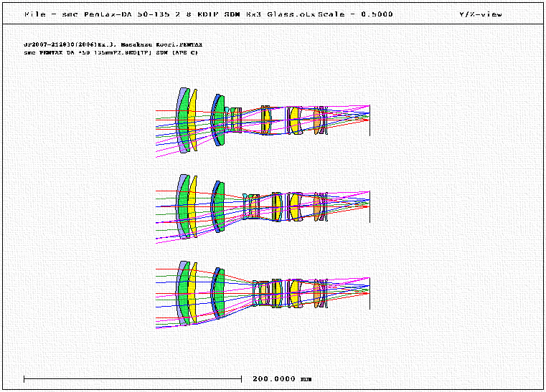Click the JP2007 patent reference line
The image size is (546, 392).
[x=113, y=44]
